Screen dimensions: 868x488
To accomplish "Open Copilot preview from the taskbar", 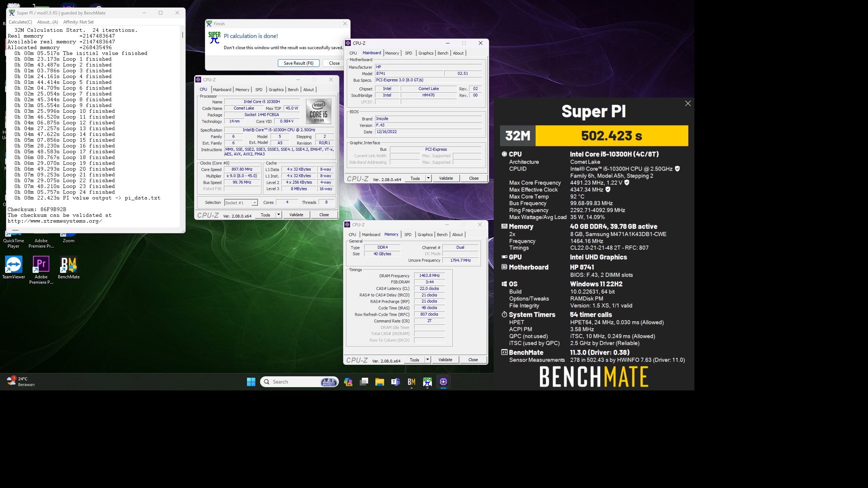I will point(348,382).
